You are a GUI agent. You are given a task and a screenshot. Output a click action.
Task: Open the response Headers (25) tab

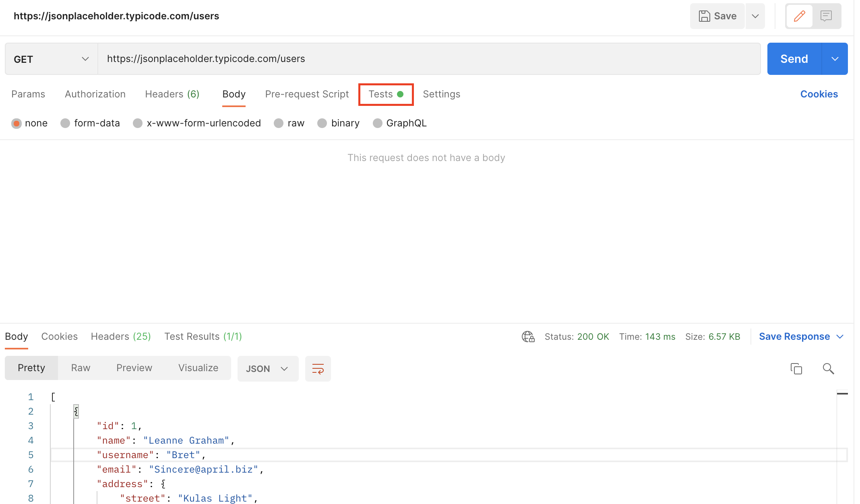[121, 337]
